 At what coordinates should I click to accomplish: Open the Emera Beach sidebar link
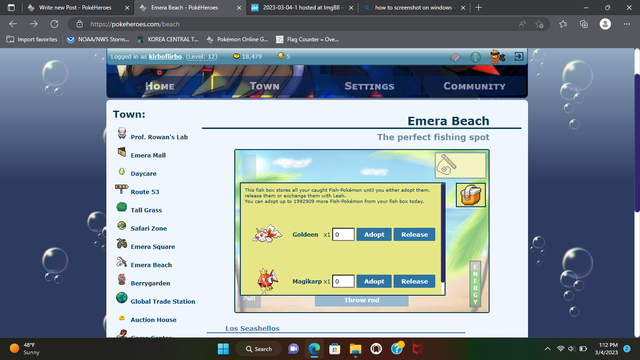(151, 265)
